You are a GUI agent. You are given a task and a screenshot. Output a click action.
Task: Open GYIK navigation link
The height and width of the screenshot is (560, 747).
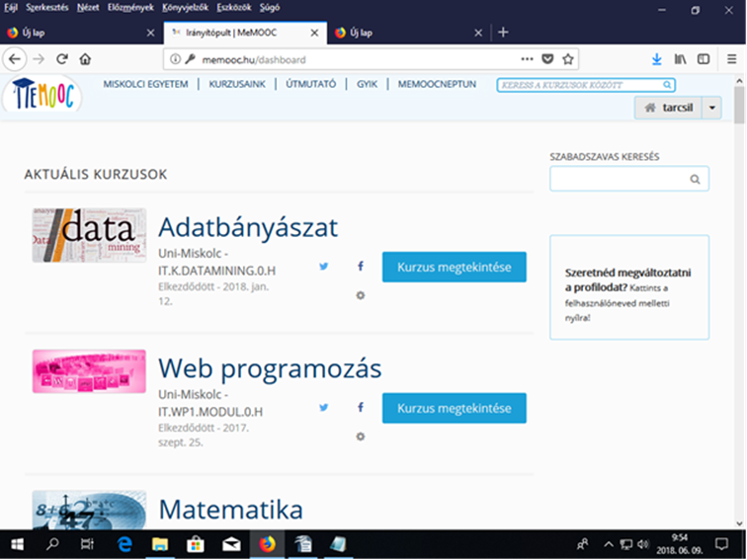point(368,84)
